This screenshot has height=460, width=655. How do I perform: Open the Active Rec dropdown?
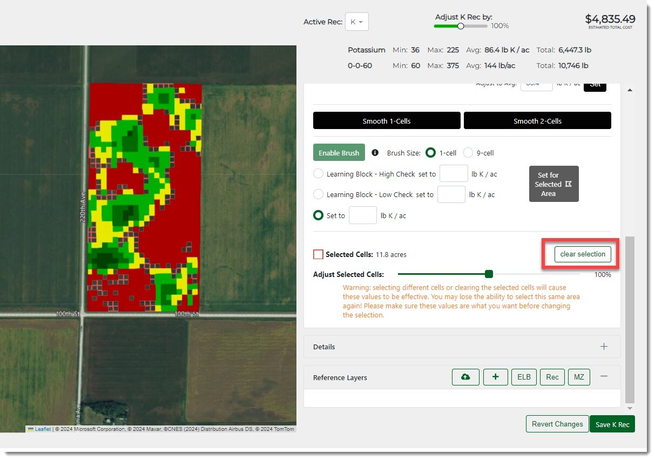[358, 21]
